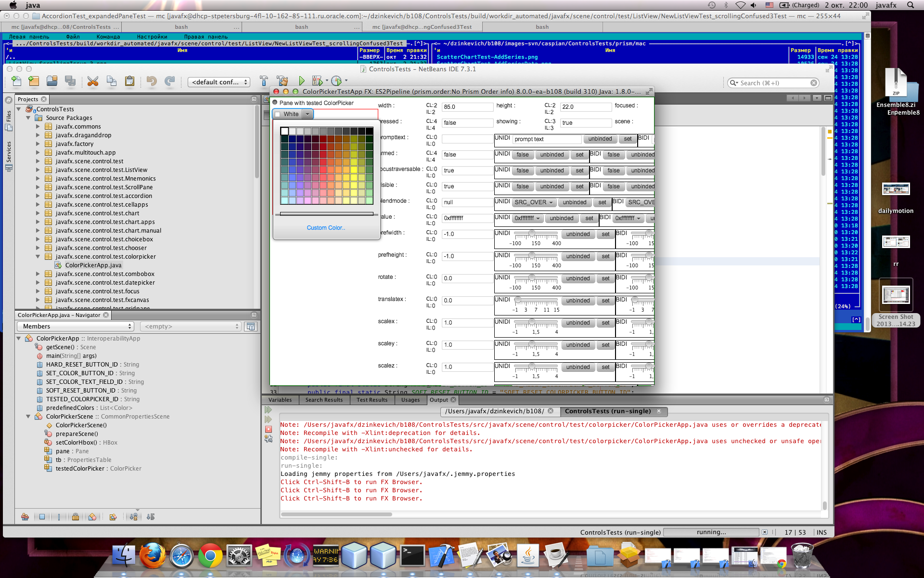The height and width of the screenshot is (578, 924).
Task: Click the Custom Color.. link
Action: [x=326, y=228]
